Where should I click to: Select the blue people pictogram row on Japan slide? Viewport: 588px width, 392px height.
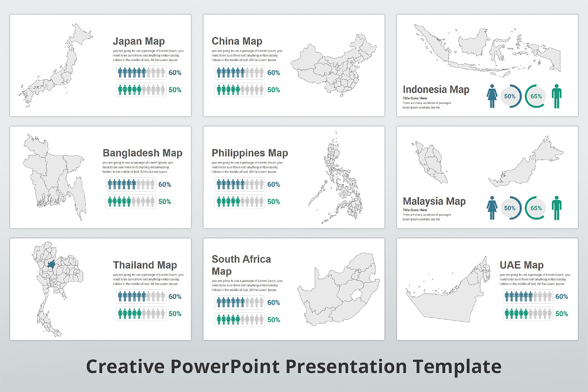pyautogui.click(x=141, y=73)
